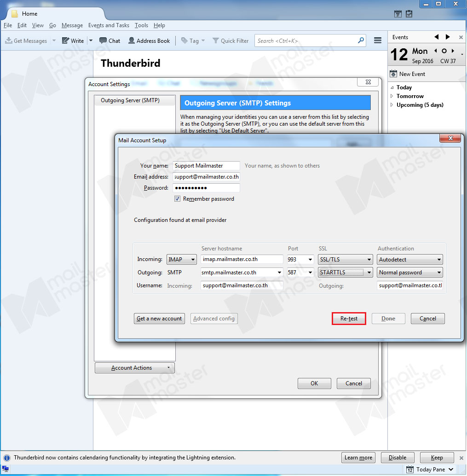Select Outgoing Server (SMTP) in list
This screenshot has height=476, width=467.
coord(135,100)
